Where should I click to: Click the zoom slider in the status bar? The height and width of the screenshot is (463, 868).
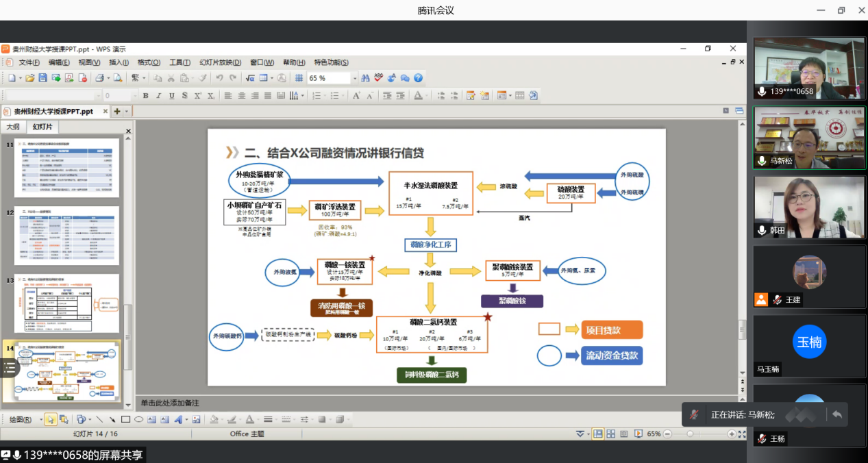(x=691, y=434)
